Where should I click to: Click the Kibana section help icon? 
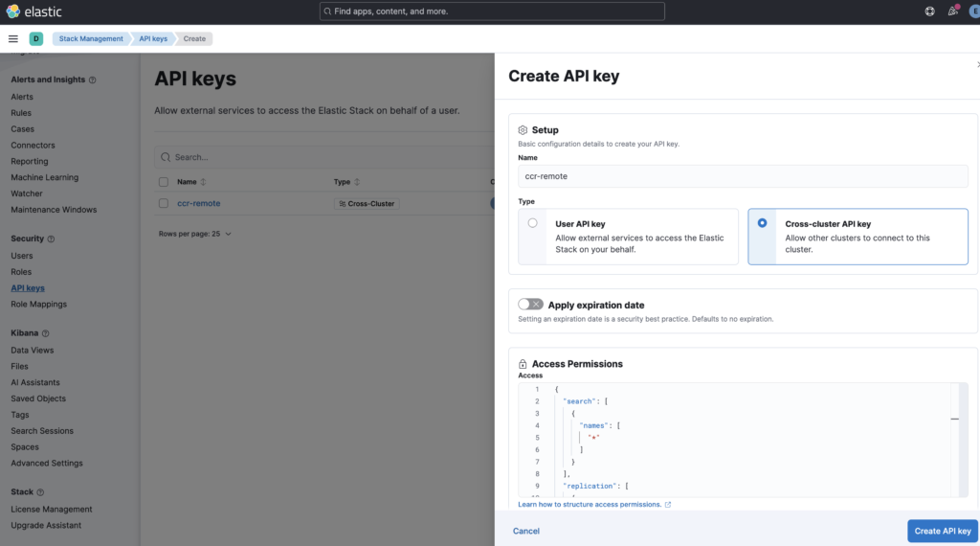(x=45, y=333)
